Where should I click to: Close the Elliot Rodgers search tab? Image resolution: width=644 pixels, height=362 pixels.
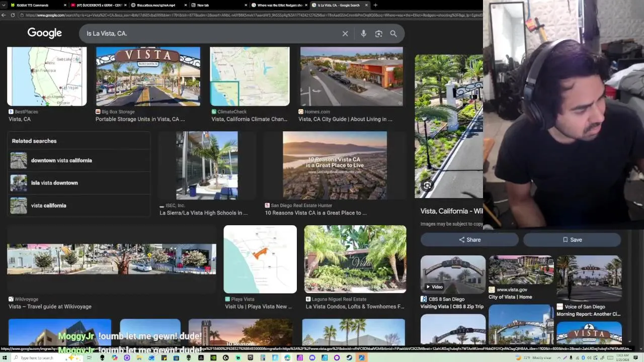click(x=306, y=5)
